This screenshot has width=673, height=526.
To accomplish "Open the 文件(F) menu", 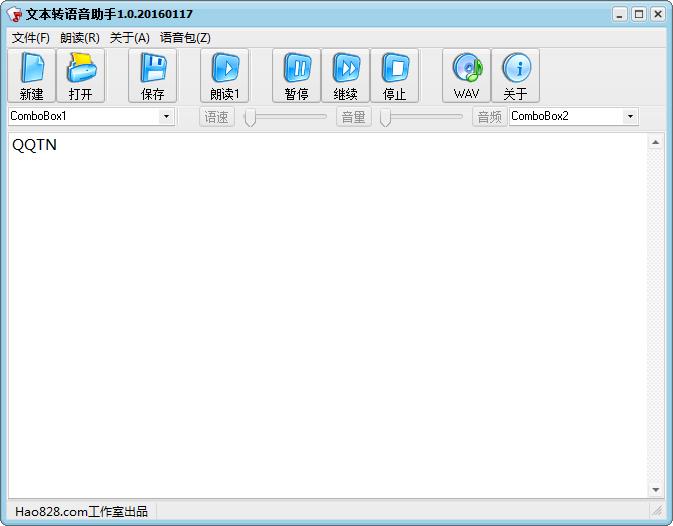I will coord(31,38).
